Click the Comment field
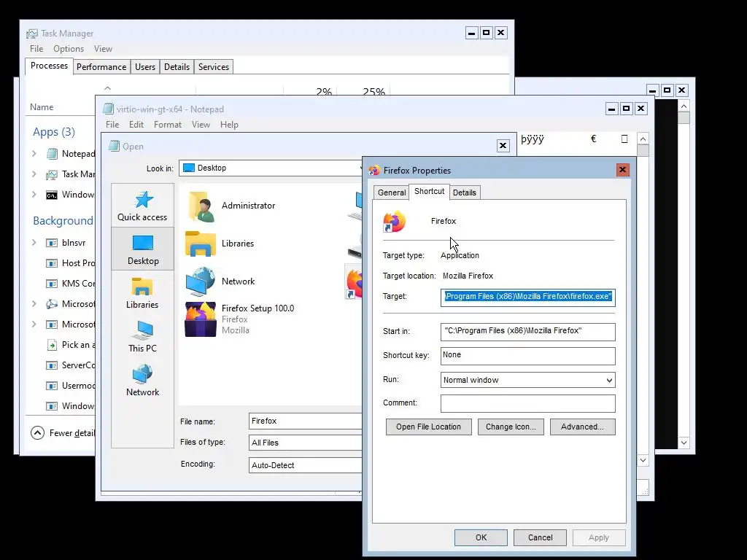 528,403
